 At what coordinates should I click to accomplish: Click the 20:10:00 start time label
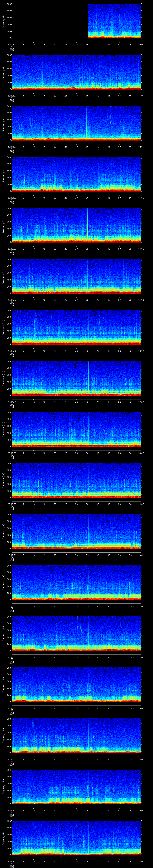pos(12,96)
